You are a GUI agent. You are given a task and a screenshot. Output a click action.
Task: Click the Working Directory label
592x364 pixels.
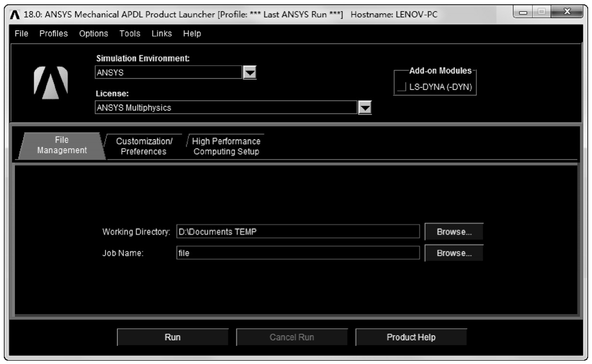(x=137, y=232)
